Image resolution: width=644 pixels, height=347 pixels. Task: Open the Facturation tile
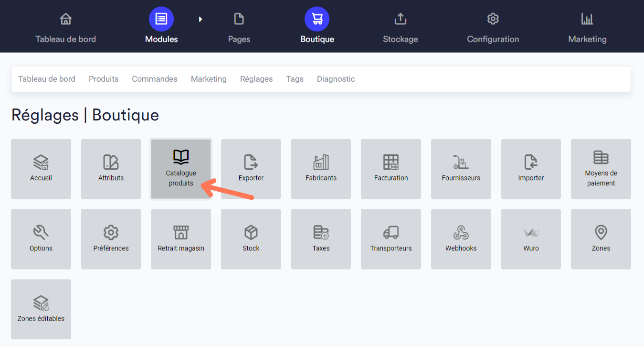click(391, 169)
